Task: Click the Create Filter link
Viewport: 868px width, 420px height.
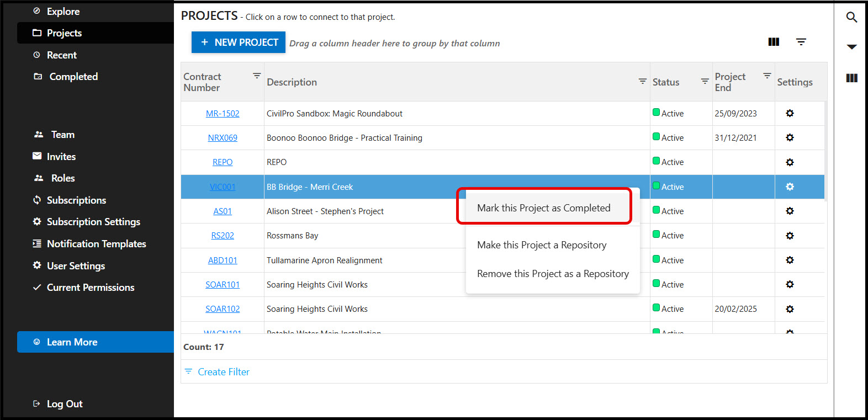Action: (223, 372)
